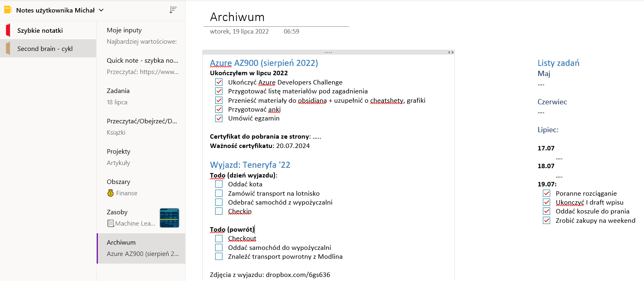Image resolution: width=644 pixels, height=281 pixels.
Task: Uncheck Zrobić zakupy na weekend task
Action: point(547,220)
